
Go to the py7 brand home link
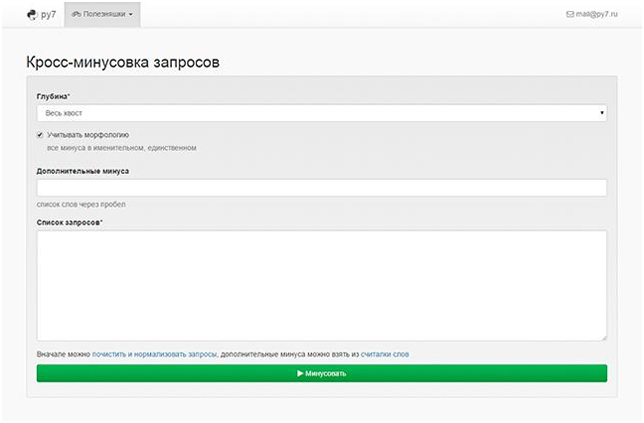[41, 14]
